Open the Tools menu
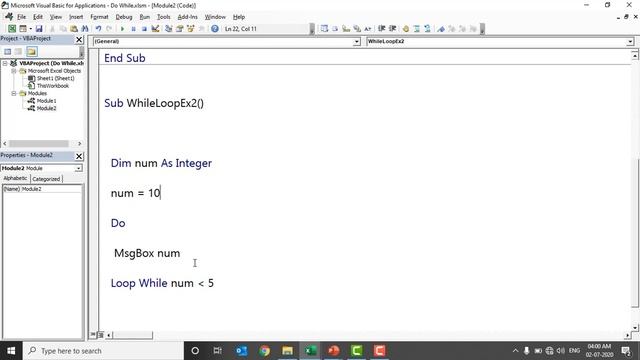The image size is (640, 360). (163, 17)
